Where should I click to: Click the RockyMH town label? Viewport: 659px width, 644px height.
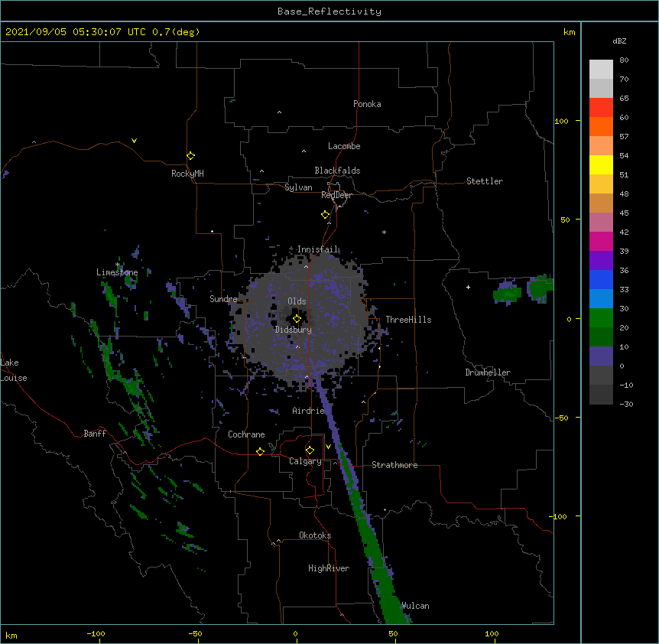[187, 174]
